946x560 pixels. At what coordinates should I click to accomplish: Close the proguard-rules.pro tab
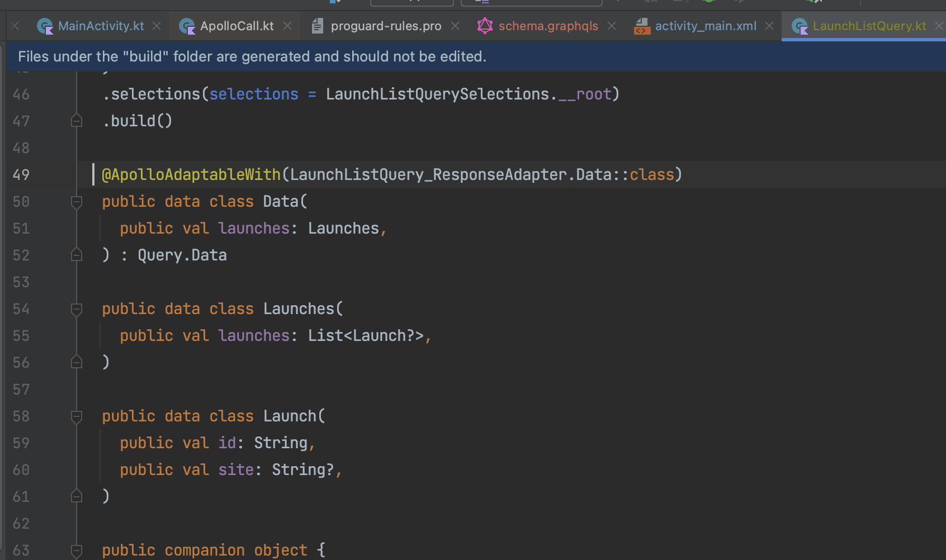(455, 26)
